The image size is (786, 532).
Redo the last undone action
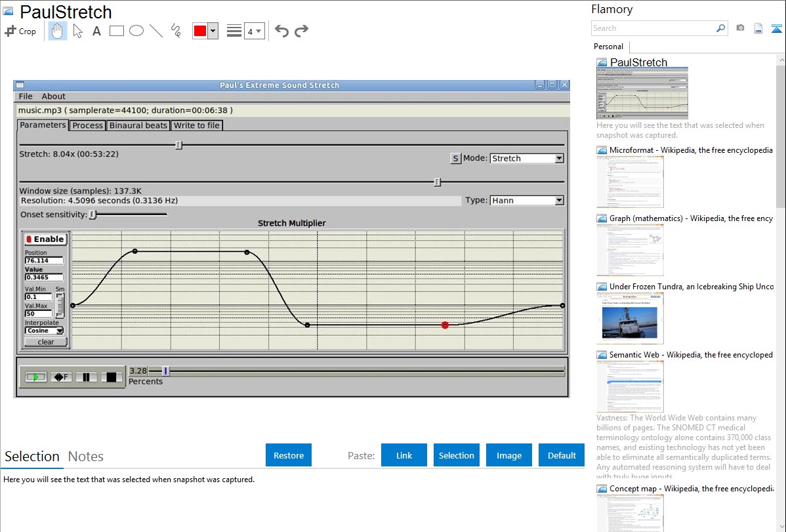pyautogui.click(x=301, y=31)
